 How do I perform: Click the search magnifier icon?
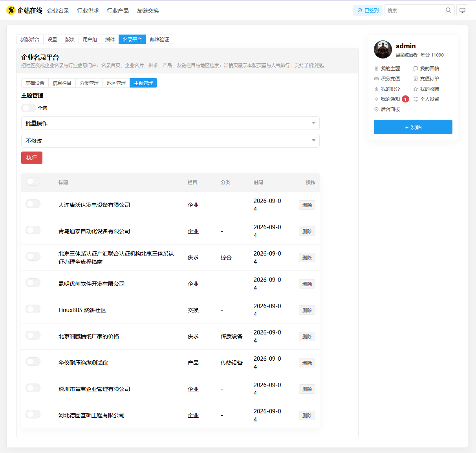[x=448, y=10]
